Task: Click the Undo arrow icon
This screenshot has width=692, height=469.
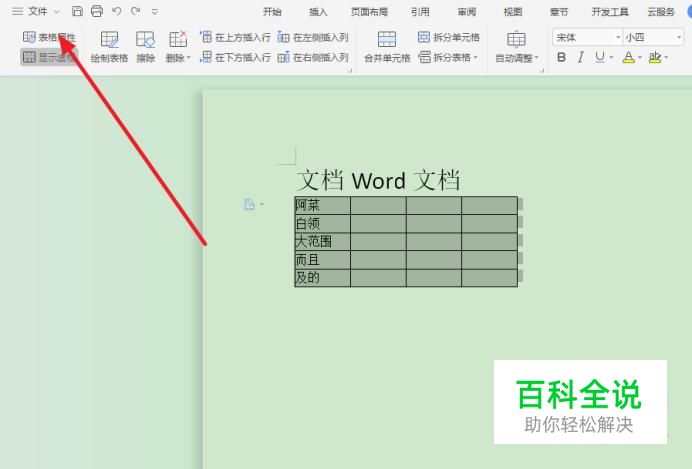Action: point(117,11)
